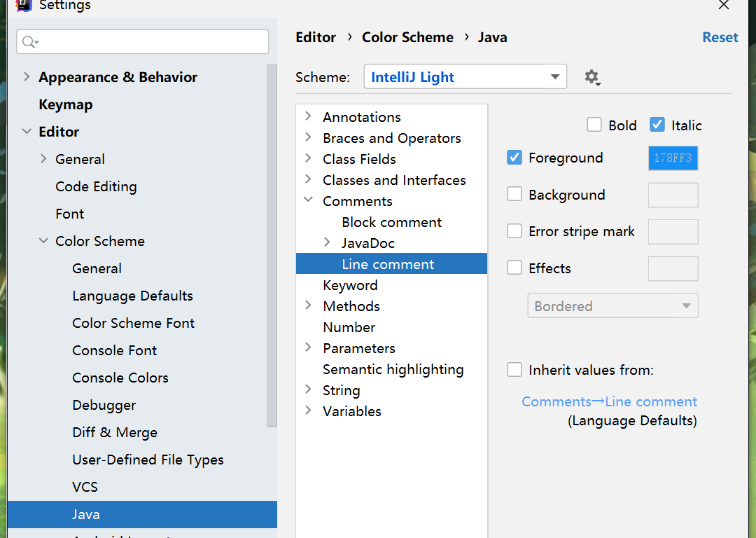Viewport: 756px width, 538px height.
Task: Select the Keyword item in list
Action: (x=350, y=285)
